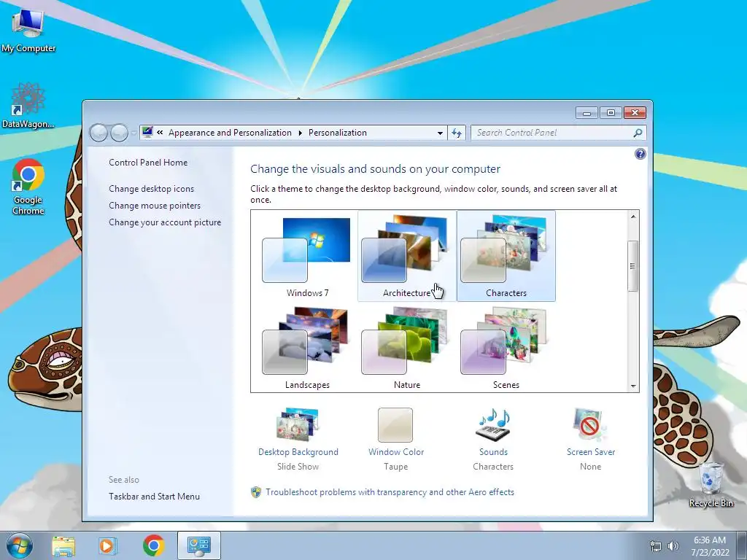Go back with the Back arrow button
The height and width of the screenshot is (560, 747).
point(98,133)
